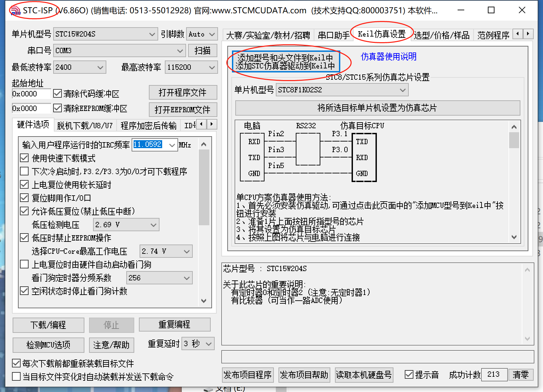Click 扫描 button for serial ports

point(202,50)
